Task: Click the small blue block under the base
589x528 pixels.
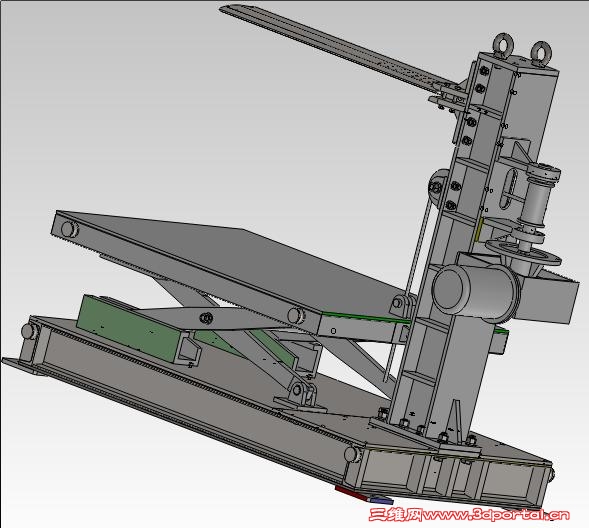Action: (x=382, y=500)
